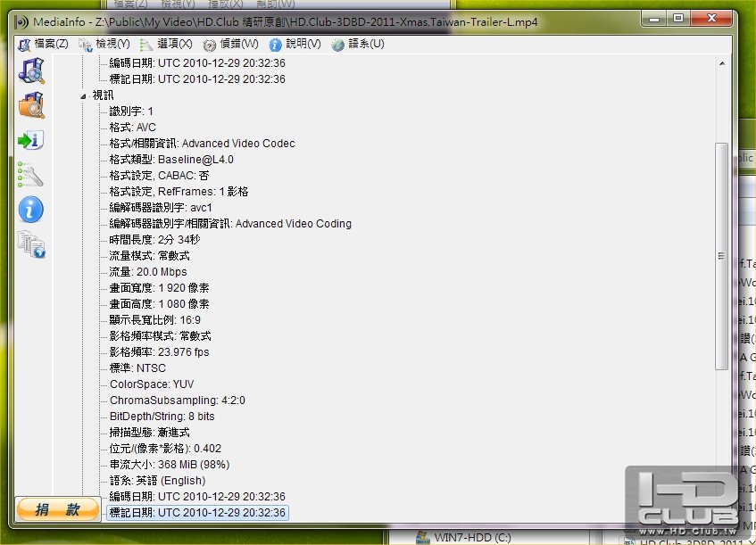Click the 捐款 donate button

click(57, 509)
